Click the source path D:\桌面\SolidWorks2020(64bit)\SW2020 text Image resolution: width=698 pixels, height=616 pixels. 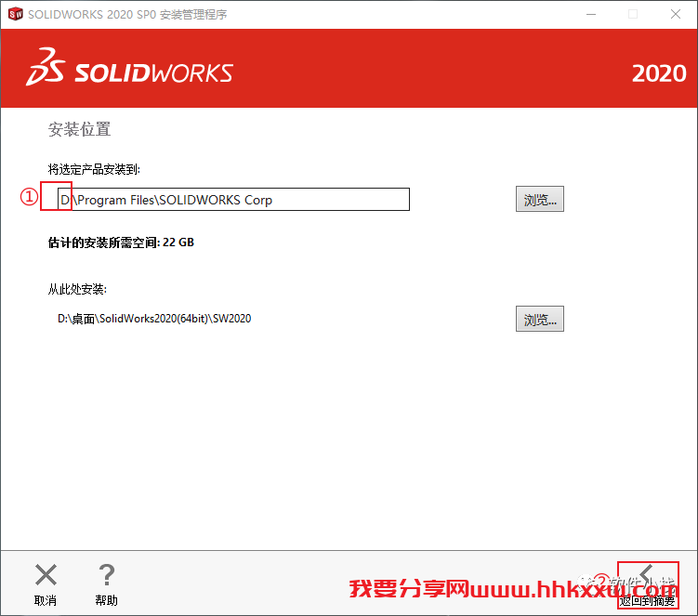(154, 319)
